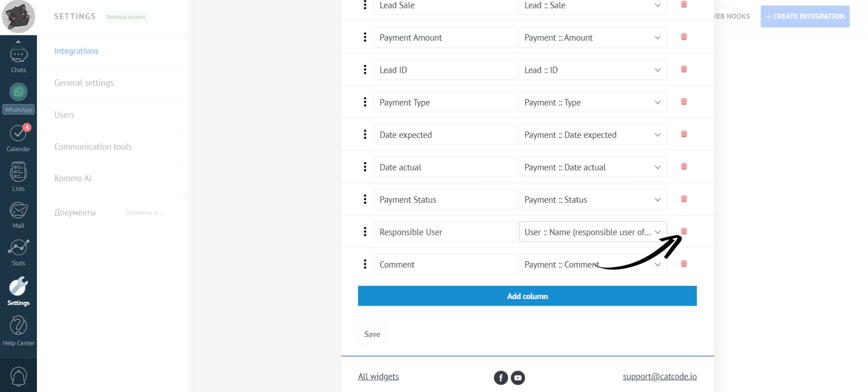
Task: Expand the Payment :: Type dropdown
Action: pos(592,102)
